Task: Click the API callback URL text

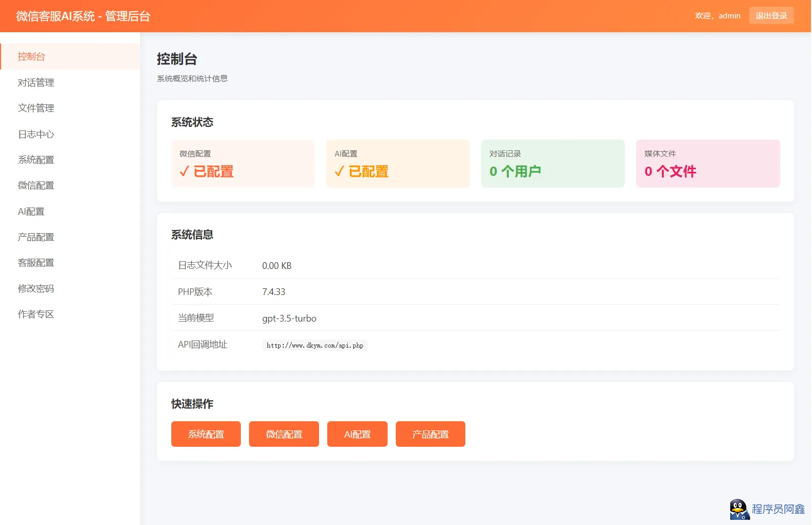Action: 314,346
